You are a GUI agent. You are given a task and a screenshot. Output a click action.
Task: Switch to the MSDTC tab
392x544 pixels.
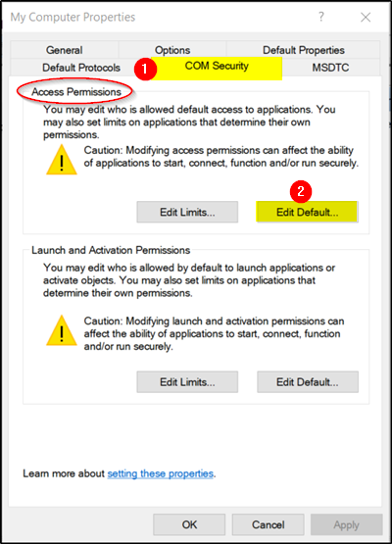(330, 68)
